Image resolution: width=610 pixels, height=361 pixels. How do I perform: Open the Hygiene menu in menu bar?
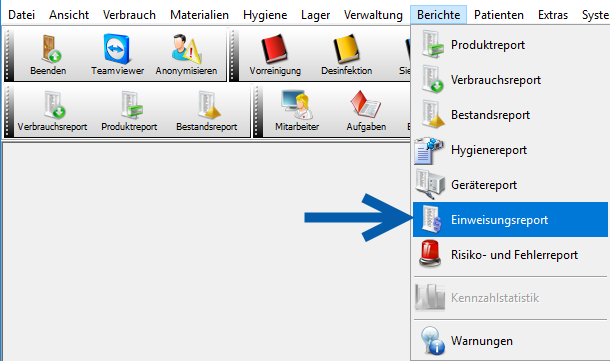pyautogui.click(x=265, y=15)
